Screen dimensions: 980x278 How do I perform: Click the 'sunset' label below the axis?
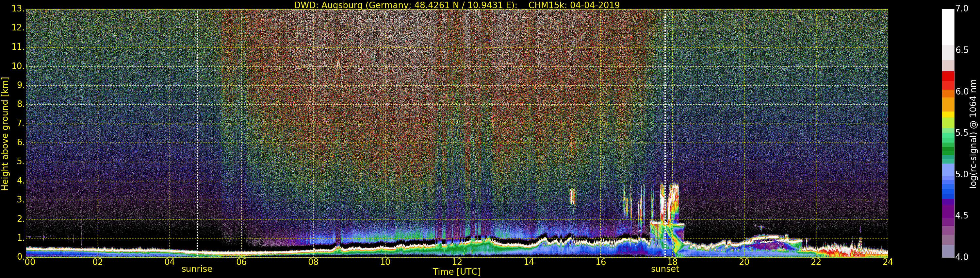click(665, 269)
